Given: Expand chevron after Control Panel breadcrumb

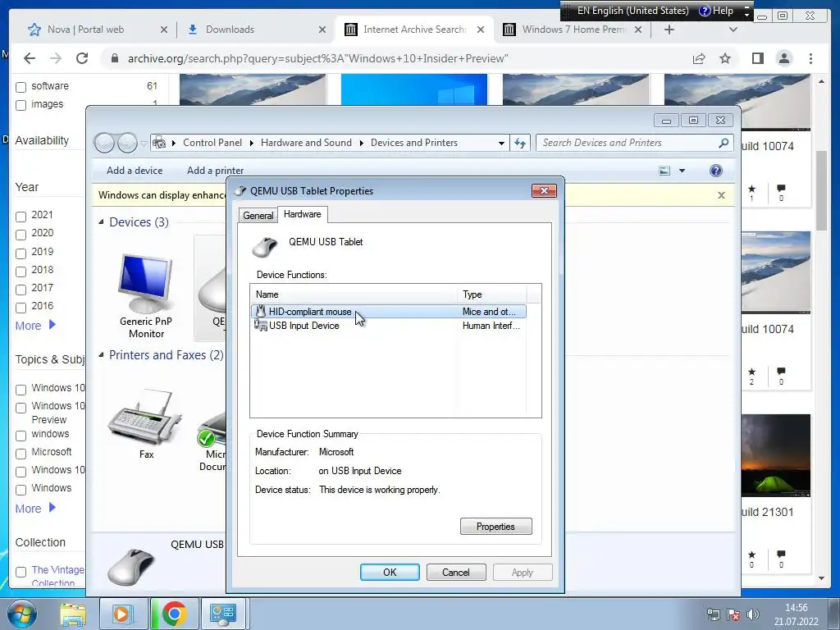Looking at the screenshot, I should tap(251, 143).
